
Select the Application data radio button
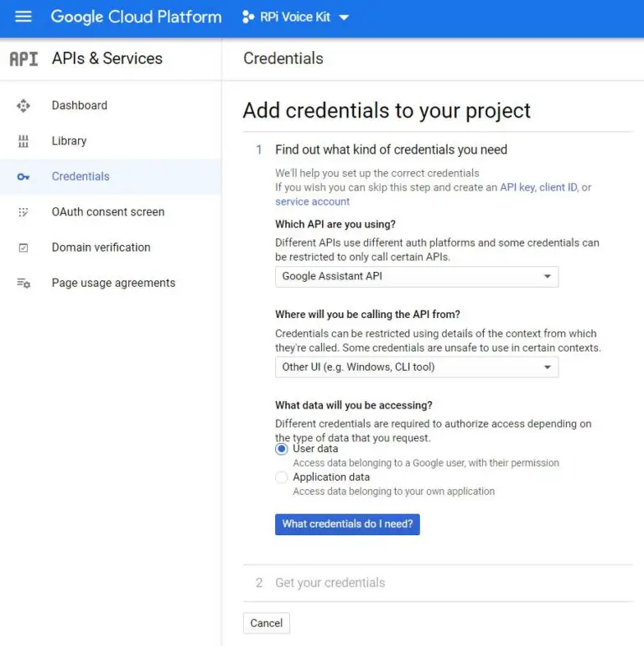(x=281, y=477)
